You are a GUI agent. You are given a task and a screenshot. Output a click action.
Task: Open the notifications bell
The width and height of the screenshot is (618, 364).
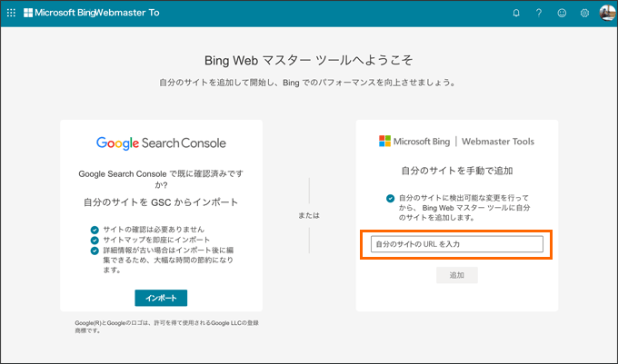pyautogui.click(x=516, y=14)
